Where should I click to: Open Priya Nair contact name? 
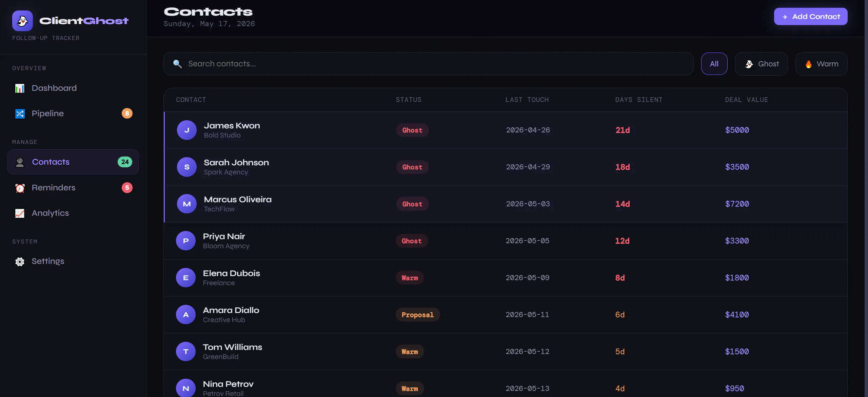(224, 236)
